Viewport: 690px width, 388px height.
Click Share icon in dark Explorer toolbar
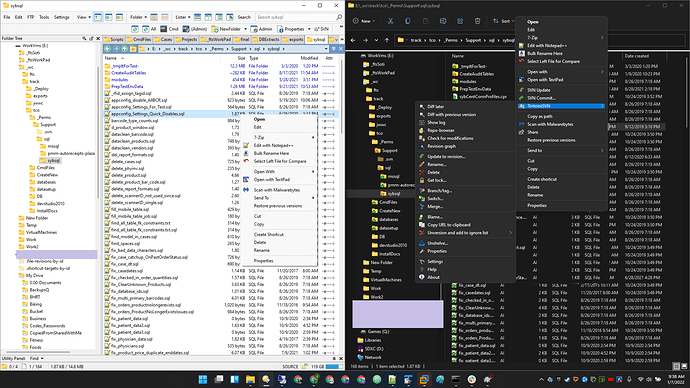tap(460, 21)
